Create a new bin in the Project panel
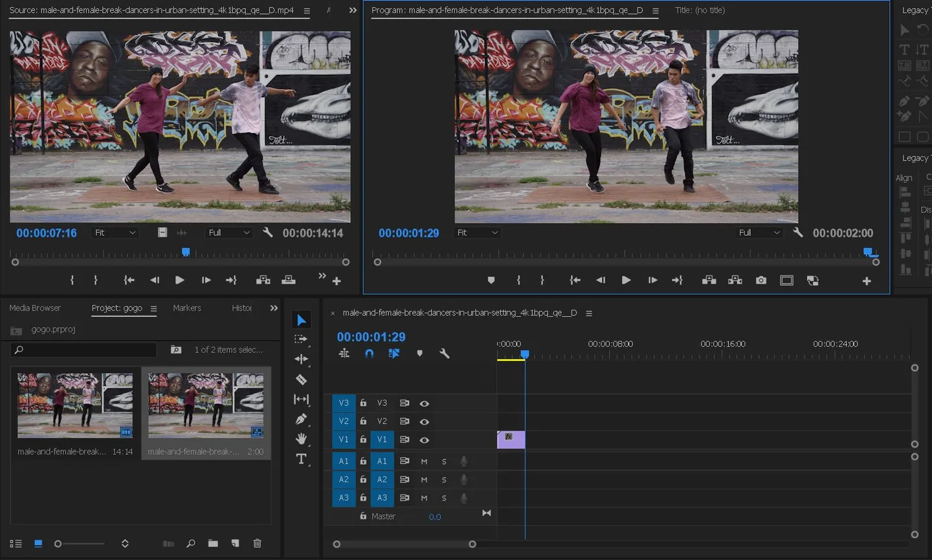Image resolution: width=932 pixels, height=560 pixels. pyautogui.click(x=213, y=543)
